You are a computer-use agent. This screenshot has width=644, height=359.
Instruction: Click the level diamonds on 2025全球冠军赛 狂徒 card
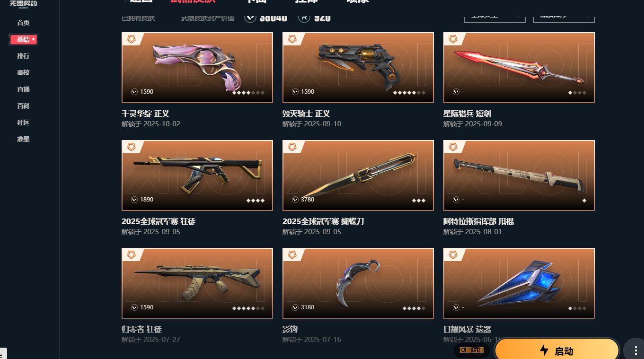coord(256,201)
